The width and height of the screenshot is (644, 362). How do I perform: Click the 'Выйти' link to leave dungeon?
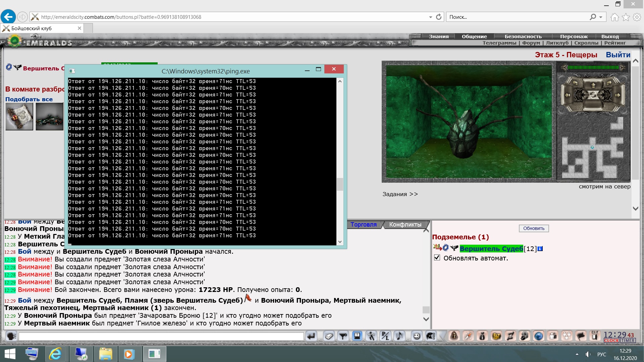(618, 55)
